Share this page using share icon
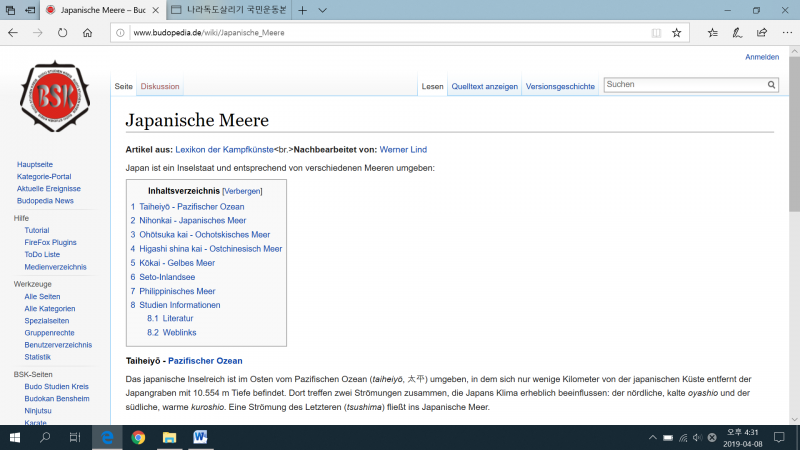Screen dimensions: 800x450 (x=759, y=32)
